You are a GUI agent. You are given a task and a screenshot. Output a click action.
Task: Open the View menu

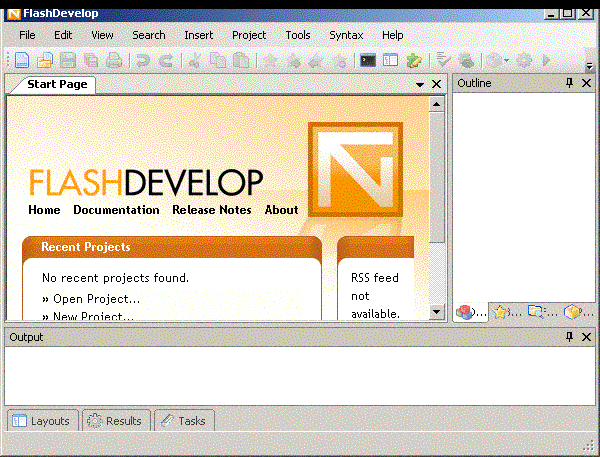102,35
